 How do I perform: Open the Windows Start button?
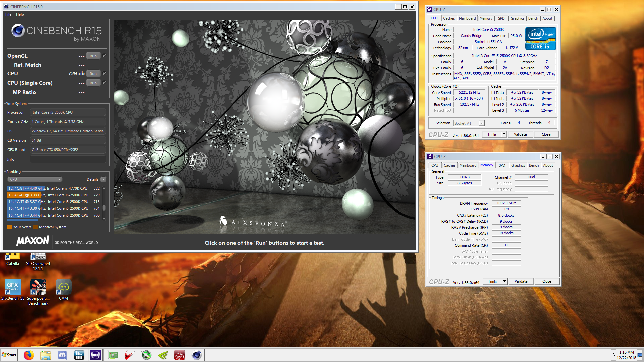pyautogui.click(x=9, y=355)
